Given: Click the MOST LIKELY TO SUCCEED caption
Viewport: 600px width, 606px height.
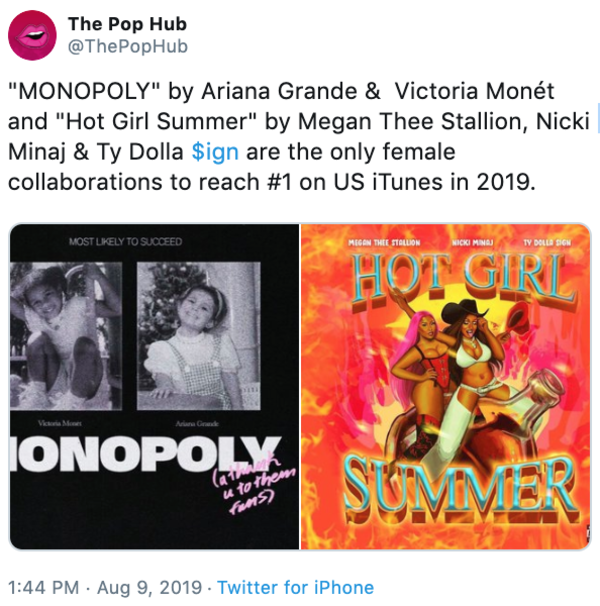Looking at the screenshot, I should pyautogui.click(x=125, y=242).
